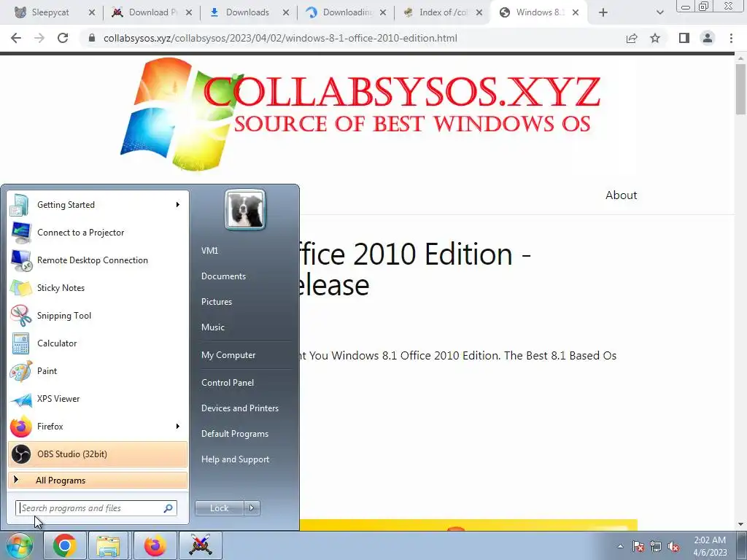Click the Sticky Notes icon
747x560 pixels.
click(20, 288)
